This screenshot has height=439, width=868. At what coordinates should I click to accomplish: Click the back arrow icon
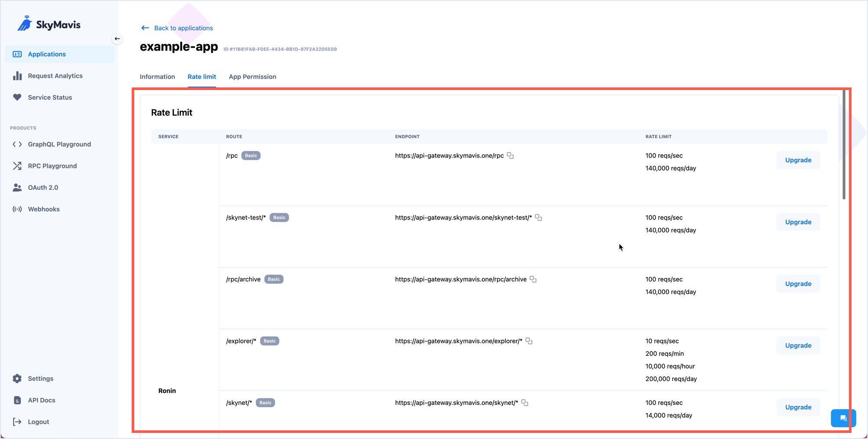[145, 28]
